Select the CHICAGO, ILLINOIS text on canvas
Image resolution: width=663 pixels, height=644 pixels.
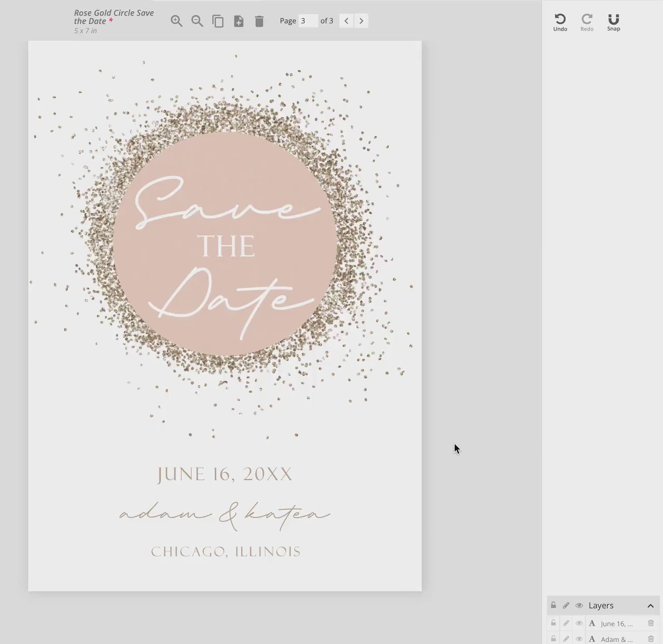pyautogui.click(x=225, y=552)
